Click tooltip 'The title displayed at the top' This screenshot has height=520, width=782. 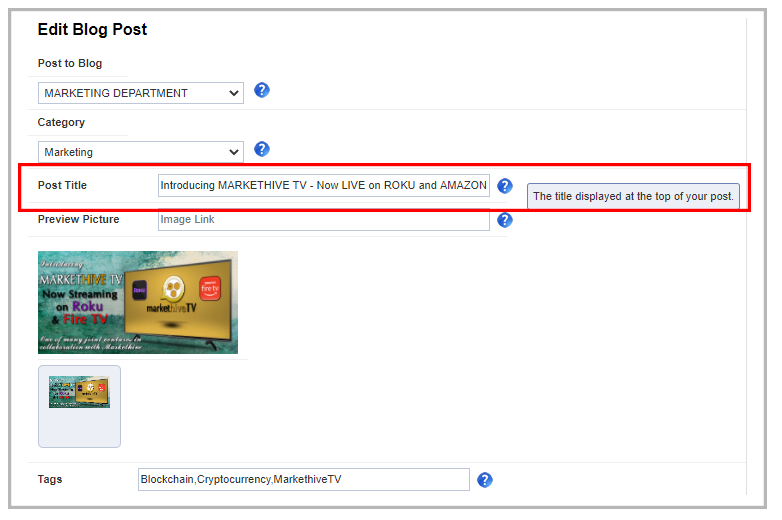(x=633, y=196)
